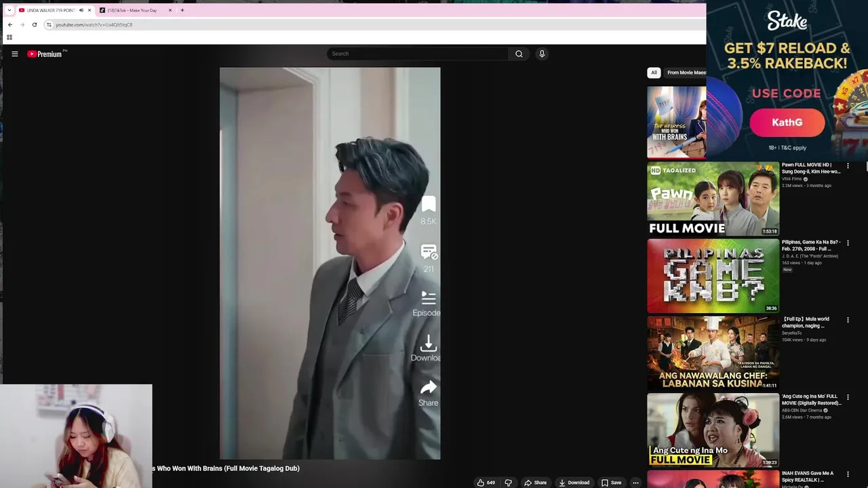Open Ang Cute ng Ina Mo thumbnail
Image resolution: width=868 pixels, height=488 pixels.
[x=713, y=430]
